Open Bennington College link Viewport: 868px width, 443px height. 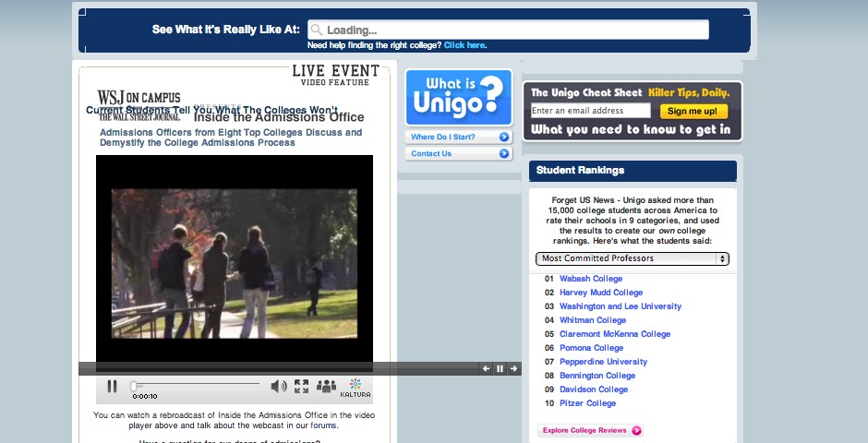coord(597,376)
